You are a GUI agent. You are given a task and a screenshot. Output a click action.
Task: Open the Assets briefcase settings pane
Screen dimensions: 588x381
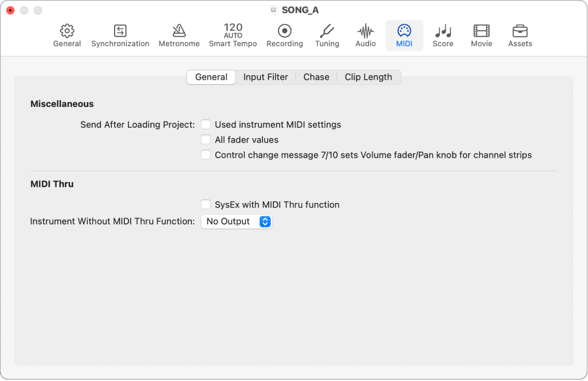coord(520,35)
